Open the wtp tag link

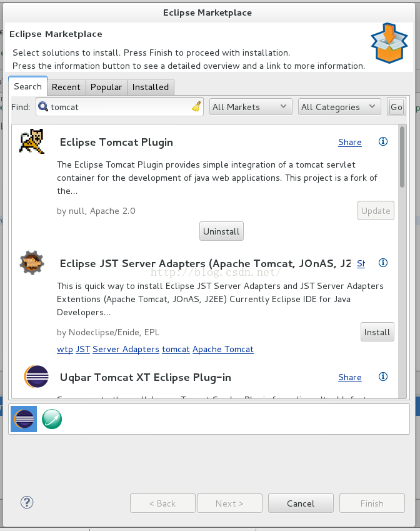click(65, 349)
